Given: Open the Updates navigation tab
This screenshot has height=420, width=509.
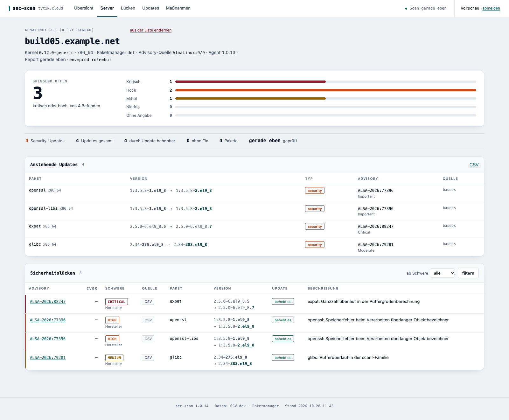Looking at the screenshot, I should pyautogui.click(x=150, y=8).
